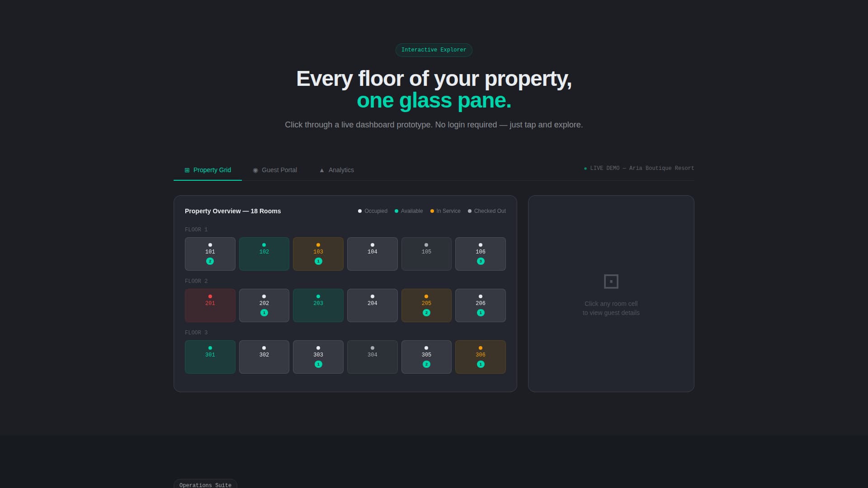Screen dimensions: 868x488
Task: Click the guest count badge on room 306
Action: tap(481, 364)
